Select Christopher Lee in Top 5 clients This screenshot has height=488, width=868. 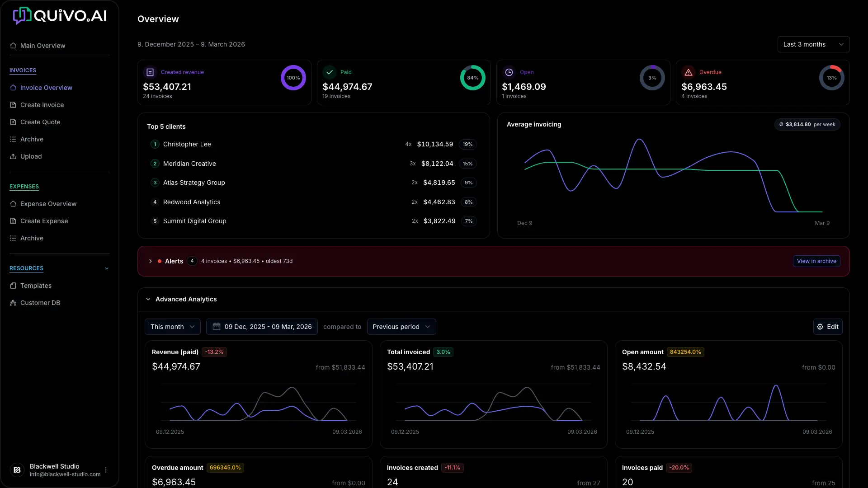[x=187, y=144]
